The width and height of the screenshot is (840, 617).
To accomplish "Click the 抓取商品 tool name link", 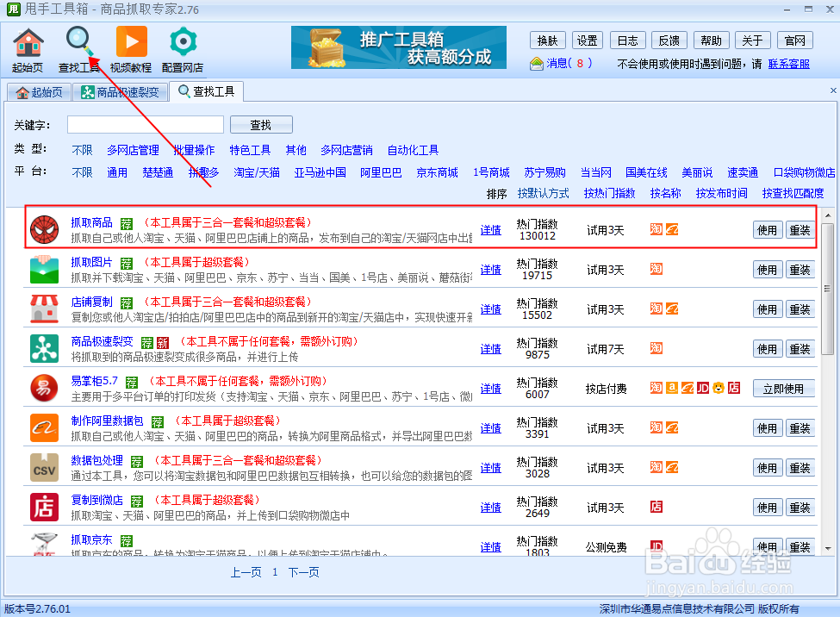I will 91,222.
